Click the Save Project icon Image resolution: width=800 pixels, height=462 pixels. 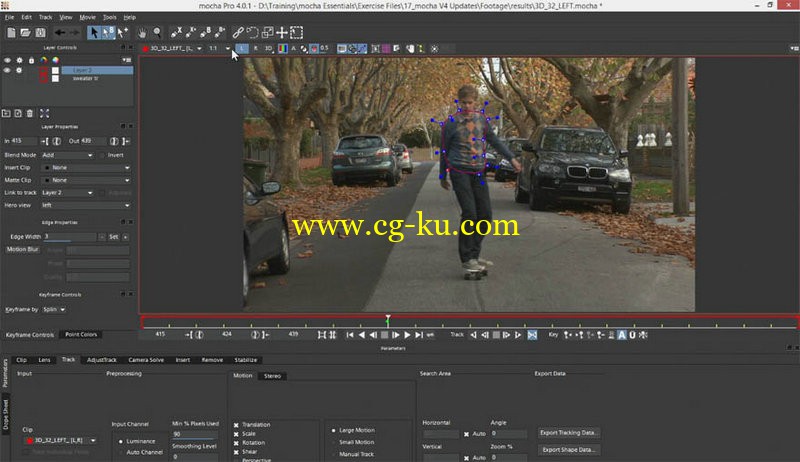[40, 33]
